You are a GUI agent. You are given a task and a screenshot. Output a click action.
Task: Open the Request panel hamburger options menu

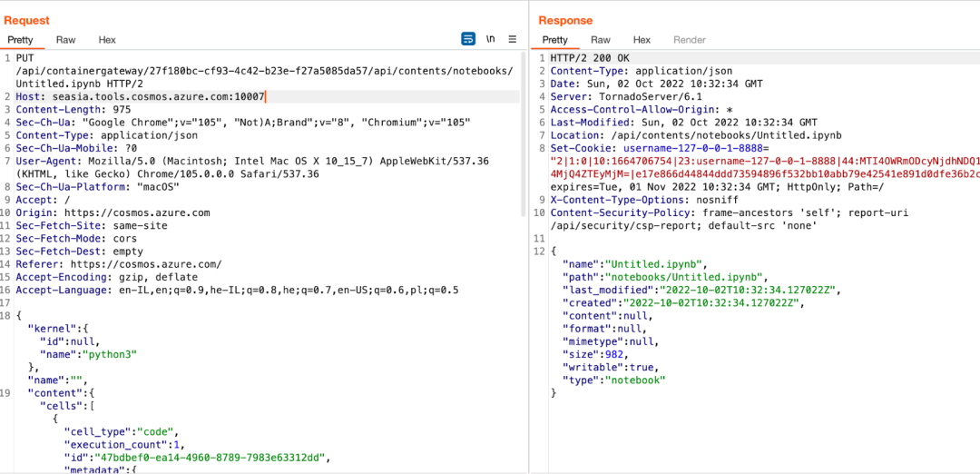513,39
